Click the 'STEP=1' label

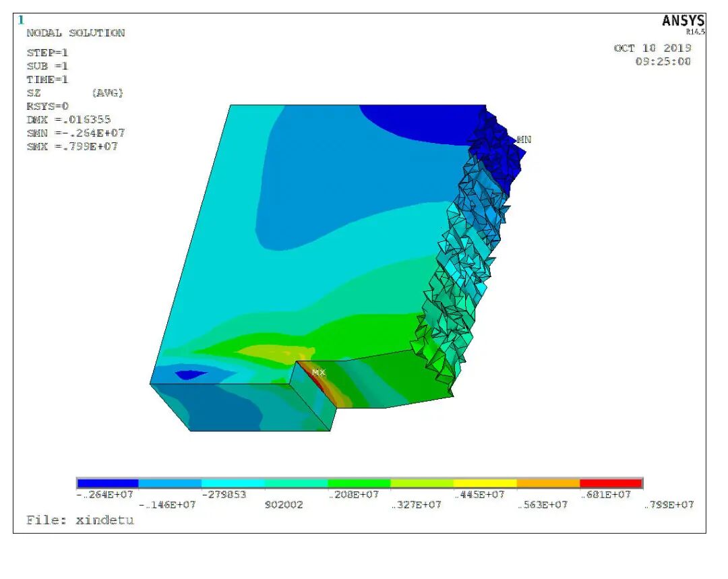point(47,53)
